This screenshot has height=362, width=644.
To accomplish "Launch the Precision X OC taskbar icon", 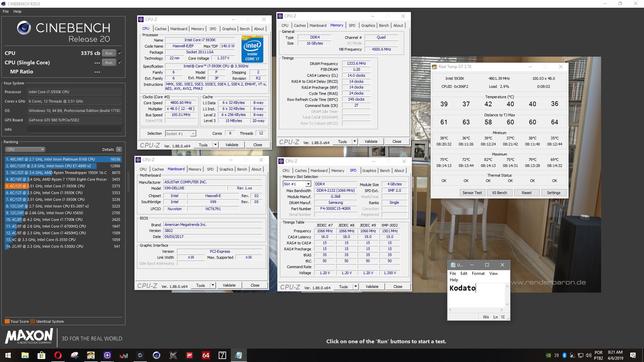I will tap(173, 355).
